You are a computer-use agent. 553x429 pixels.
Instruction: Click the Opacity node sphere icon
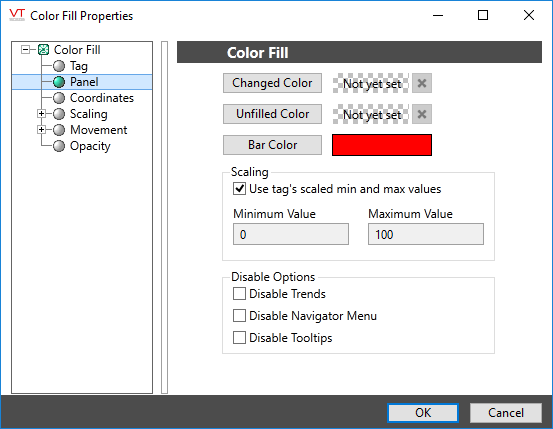59,146
